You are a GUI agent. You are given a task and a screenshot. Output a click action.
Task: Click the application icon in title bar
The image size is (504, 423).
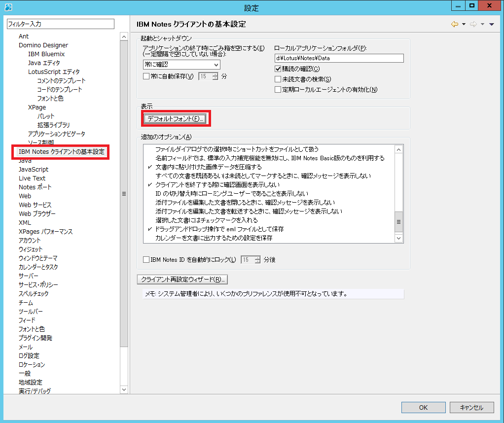(x=9, y=7)
